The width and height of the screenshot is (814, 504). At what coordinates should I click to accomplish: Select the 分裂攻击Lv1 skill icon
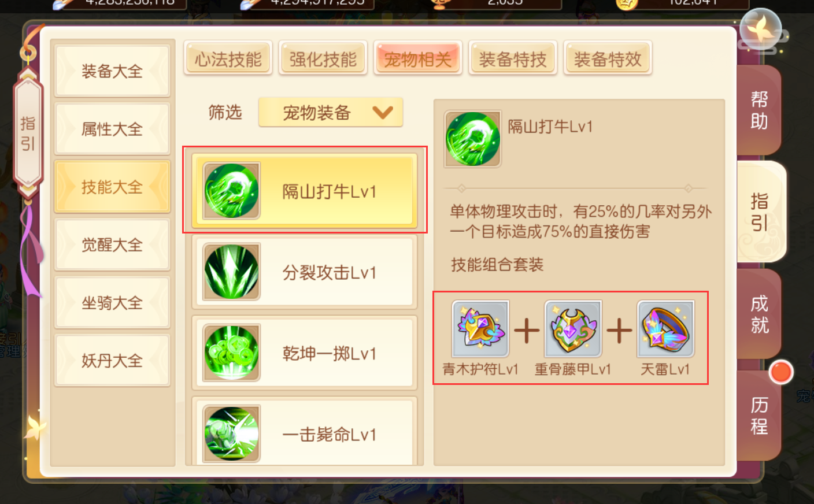(231, 272)
